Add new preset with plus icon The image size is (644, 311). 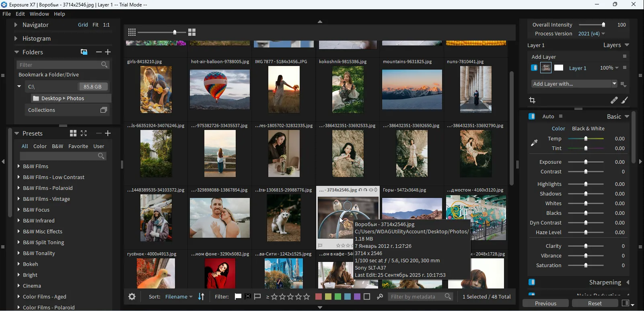(x=108, y=133)
